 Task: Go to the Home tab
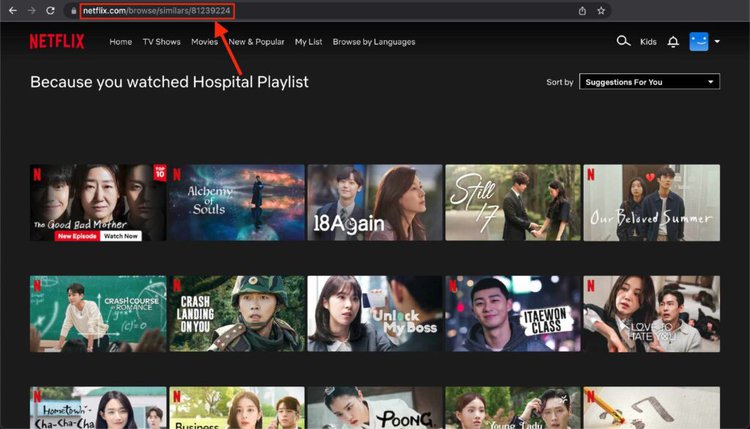121,42
